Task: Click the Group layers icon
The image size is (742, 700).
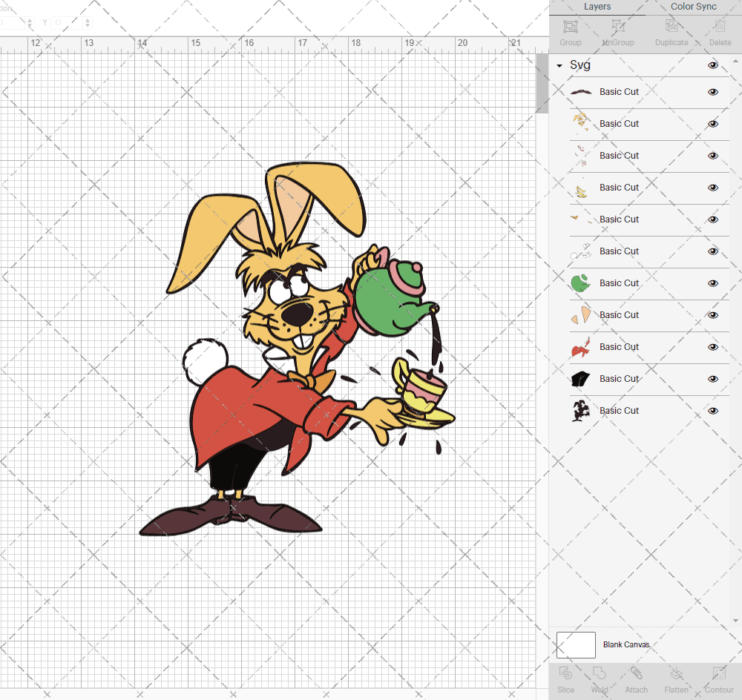Action: [570, 27]
